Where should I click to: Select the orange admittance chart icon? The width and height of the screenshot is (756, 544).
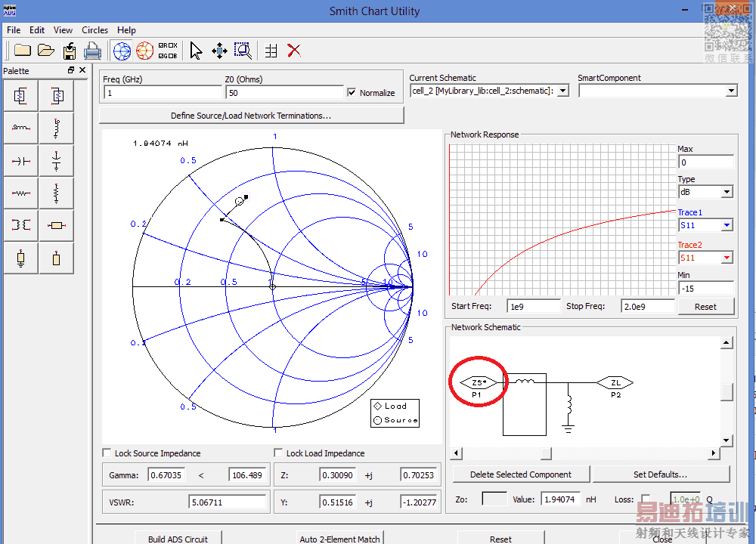144,51
